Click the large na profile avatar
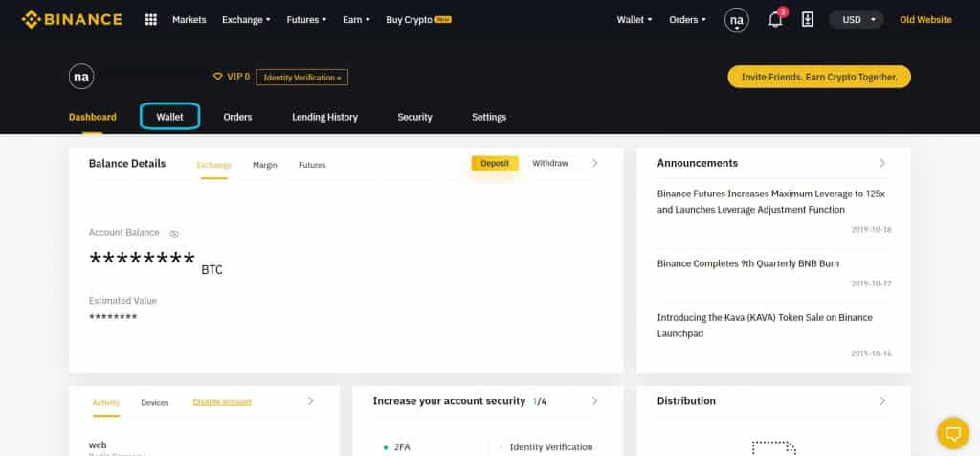 click(x=81, y=77)
